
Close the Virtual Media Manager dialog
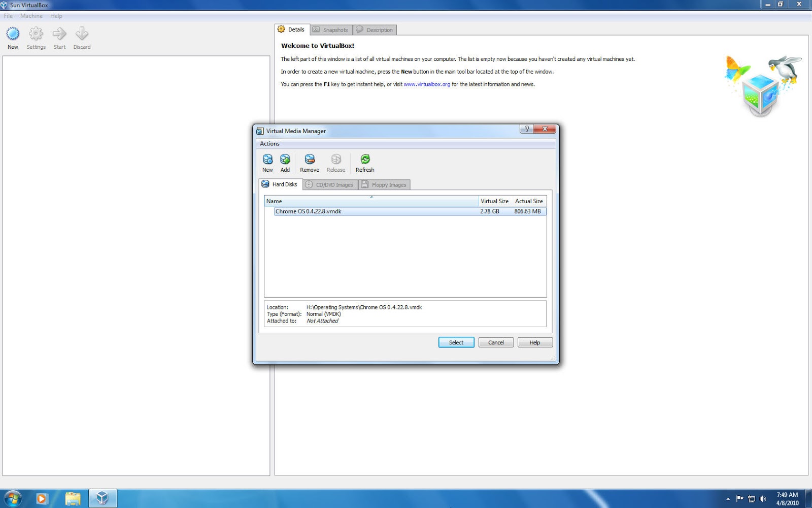545,129
